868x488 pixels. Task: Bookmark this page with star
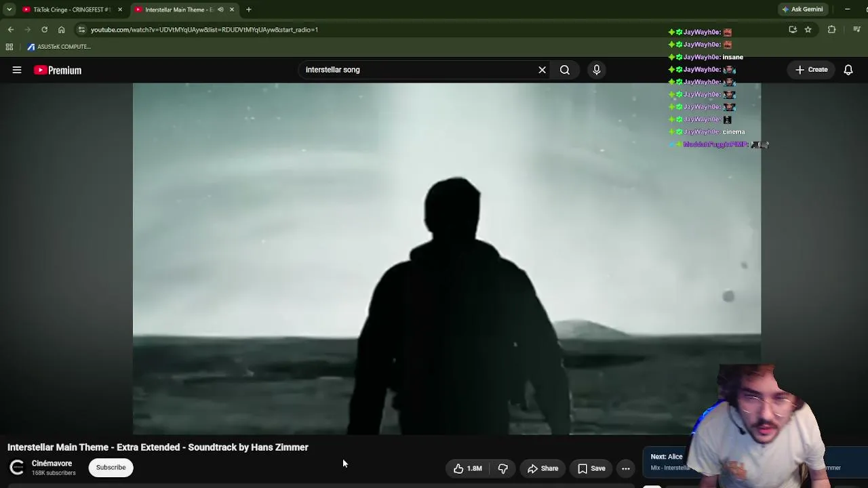click(808, 30)
